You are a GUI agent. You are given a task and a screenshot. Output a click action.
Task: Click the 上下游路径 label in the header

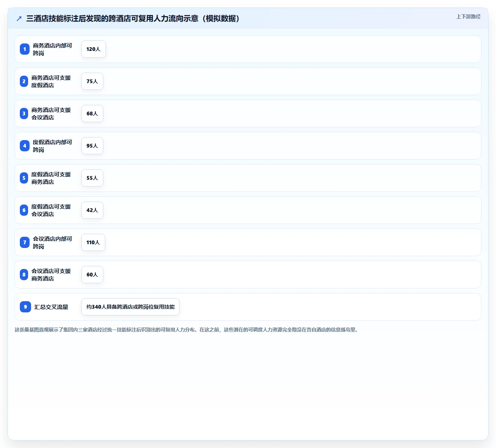(468, 16)
